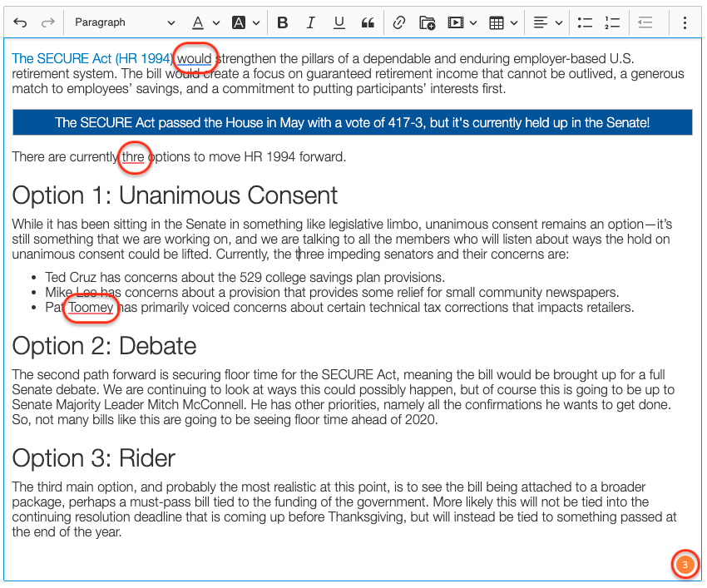Image resolution: width=707 pixels, height=588 pixels.
Task: Click the flagged word "Toomey"
Action: click(x=91, y=308)
